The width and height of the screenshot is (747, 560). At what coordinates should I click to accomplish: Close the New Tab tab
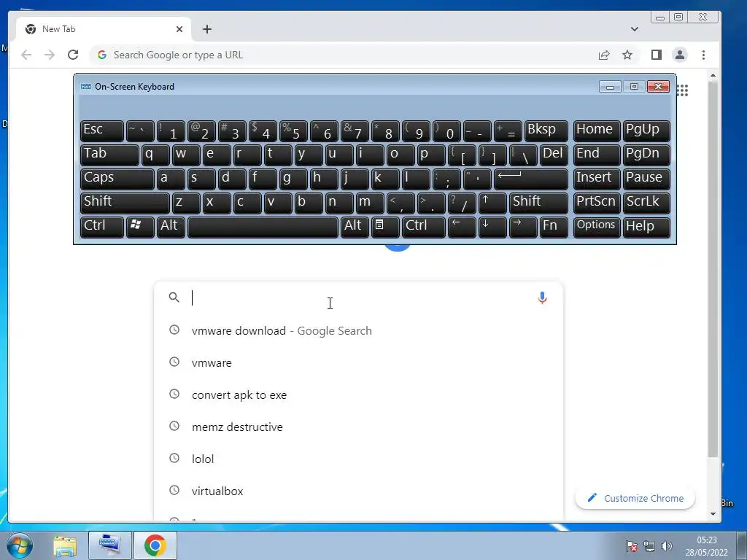coord(179,29)
